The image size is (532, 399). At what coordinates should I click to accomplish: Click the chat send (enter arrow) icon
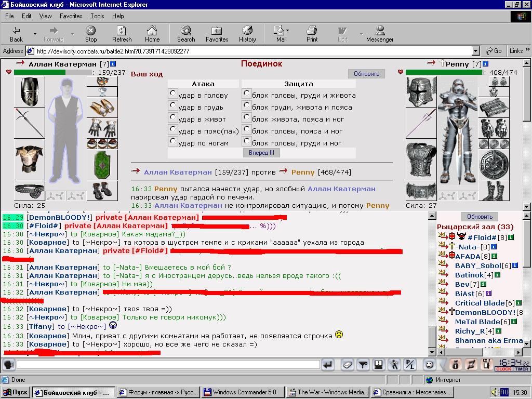coord(328,365)
